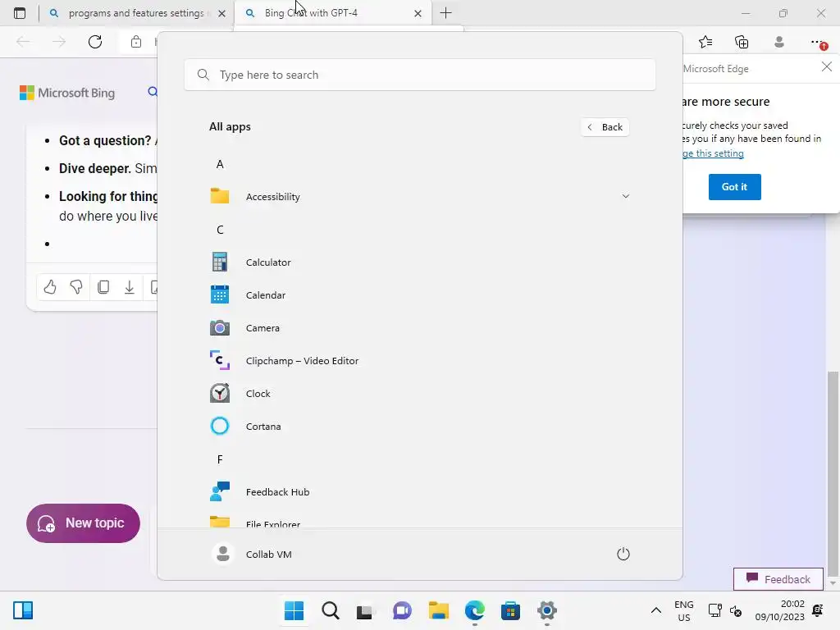The image size is (840, 630).
Task: Open Task View on taskbar
Action: [365, 610]
